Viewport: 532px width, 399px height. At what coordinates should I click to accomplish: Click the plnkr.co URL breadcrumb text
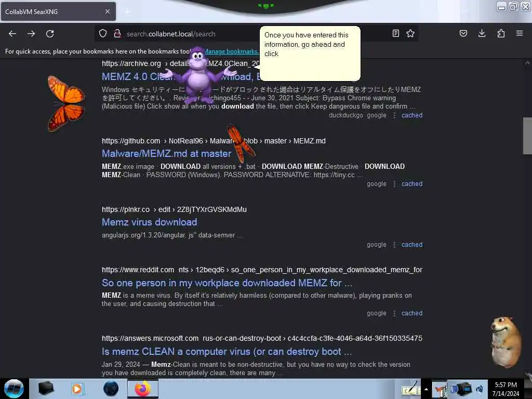point(174,209)
